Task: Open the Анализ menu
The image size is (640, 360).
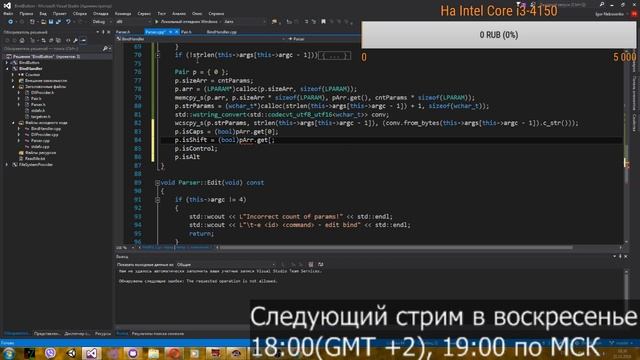Action: (179, 13)
